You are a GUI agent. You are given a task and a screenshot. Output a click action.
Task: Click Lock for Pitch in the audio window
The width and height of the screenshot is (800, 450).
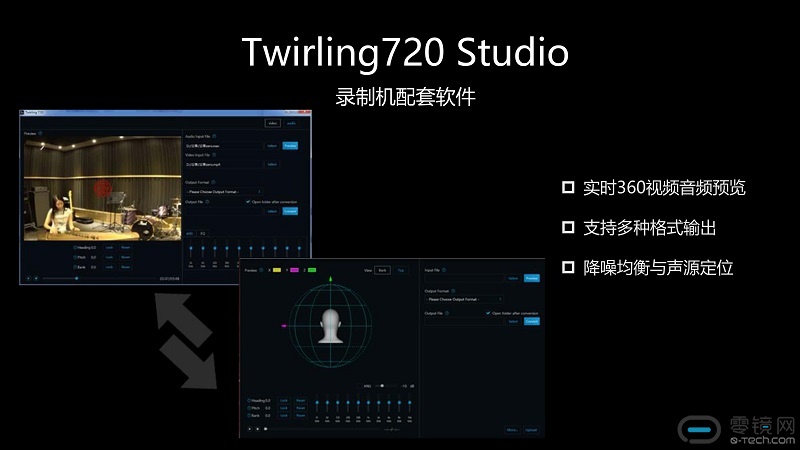284,408
